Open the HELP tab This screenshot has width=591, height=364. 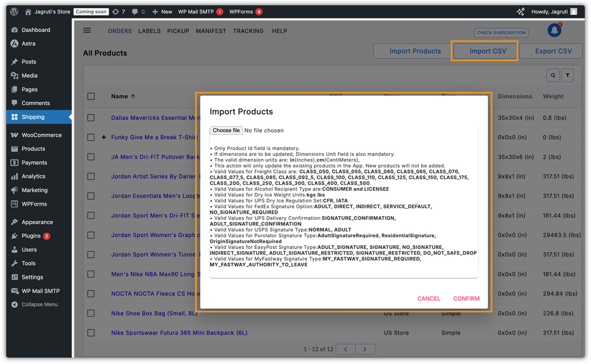point(280,31)
